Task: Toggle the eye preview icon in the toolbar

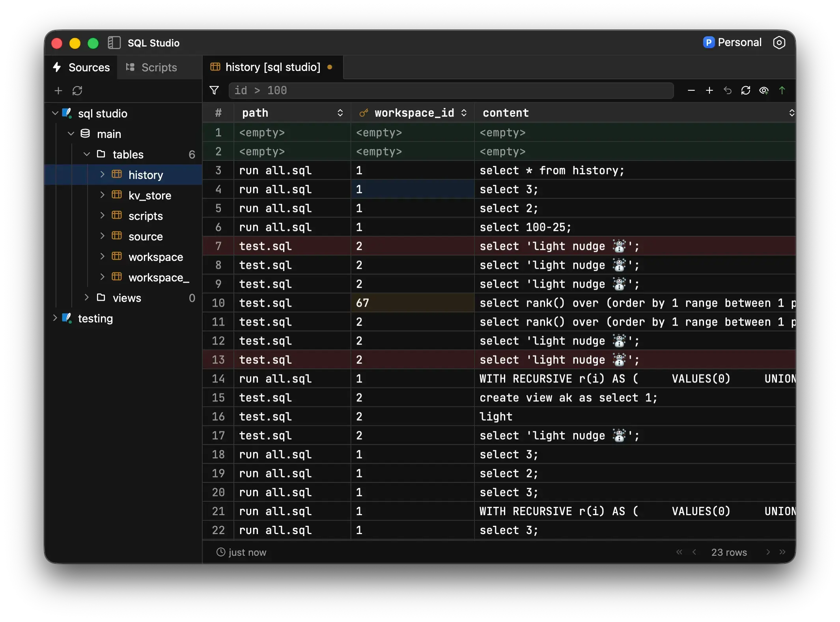Action: click(x=763, y=91)
